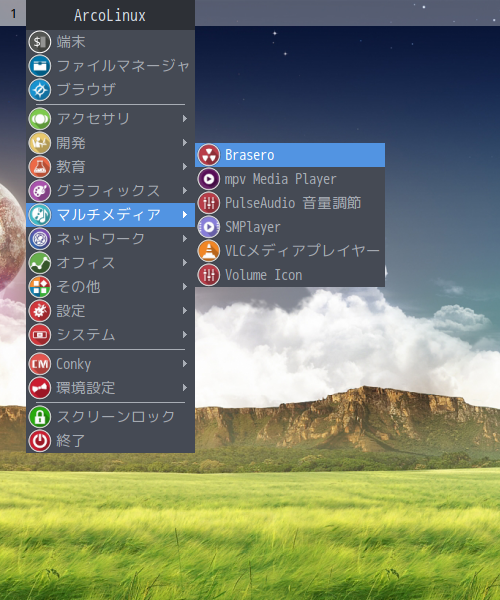Viewport: 500px width, 600px height.
Task: Click the アクセサリ accessories icon
Action: (40, 119)
